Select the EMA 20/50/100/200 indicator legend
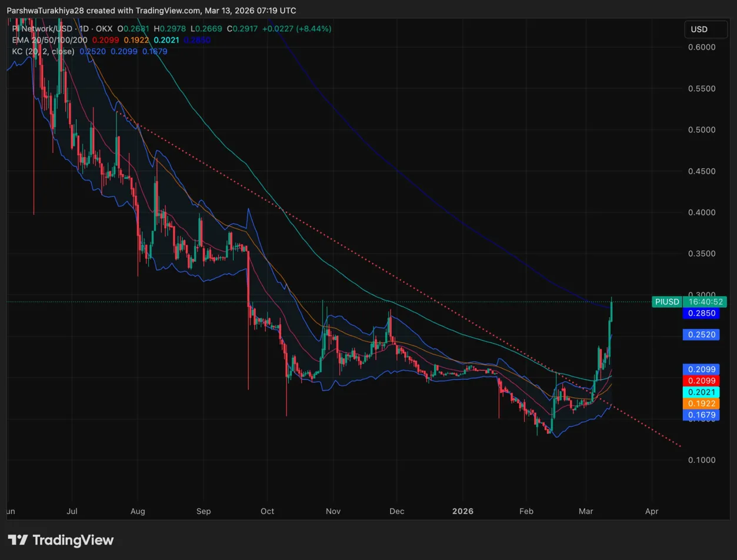The image size is (737, 560). tap(49, 40)
